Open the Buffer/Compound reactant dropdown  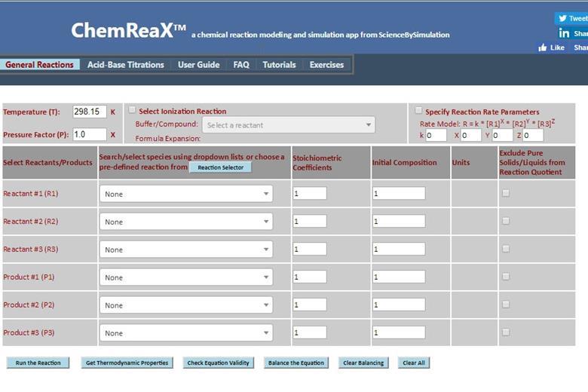point(289,125)
